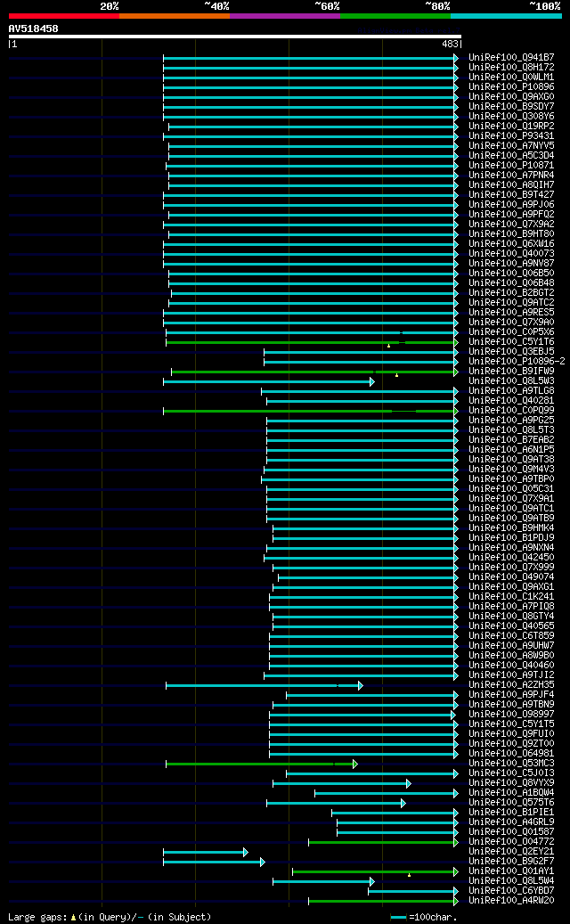Select the UniRef100_Q6XW16 label
Viewport: 570px width, 924px height.
pyautogui.click(x=511, y=244)
